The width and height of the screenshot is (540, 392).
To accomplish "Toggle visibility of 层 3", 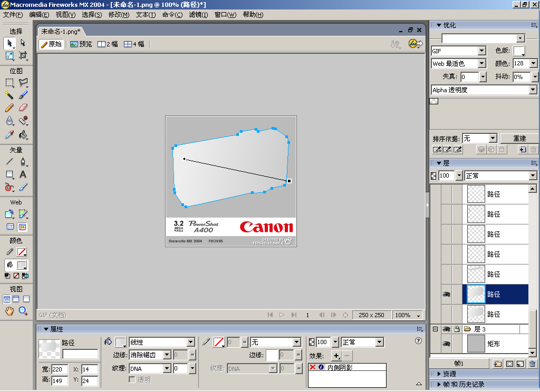I will (446, 329).
